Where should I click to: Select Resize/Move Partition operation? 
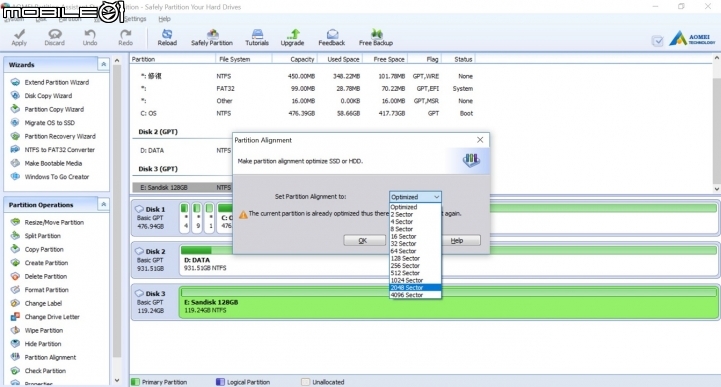[x=54, y=222]
